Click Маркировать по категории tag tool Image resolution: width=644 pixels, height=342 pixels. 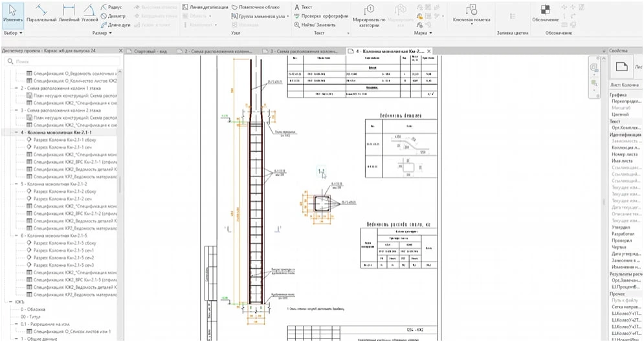tap(368, 16)
